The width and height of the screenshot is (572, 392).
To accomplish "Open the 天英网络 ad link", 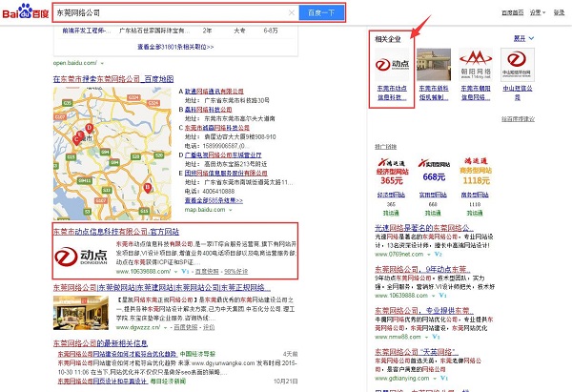I will click(417, 352).
